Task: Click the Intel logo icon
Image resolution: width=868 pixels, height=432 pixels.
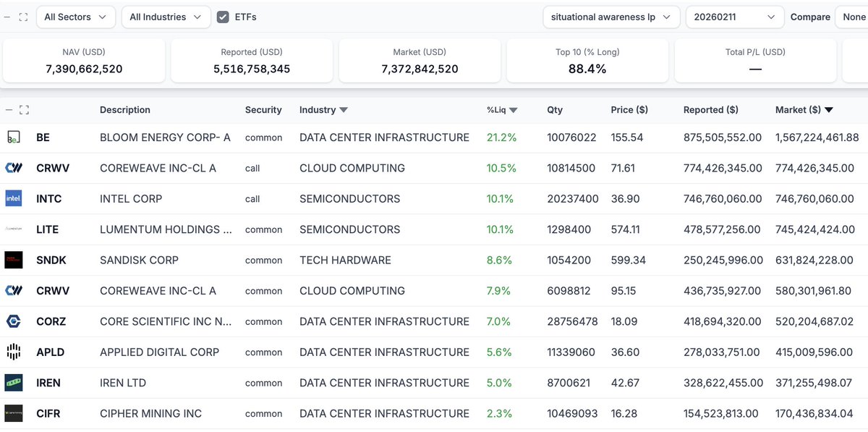Action: click(13, 198)
